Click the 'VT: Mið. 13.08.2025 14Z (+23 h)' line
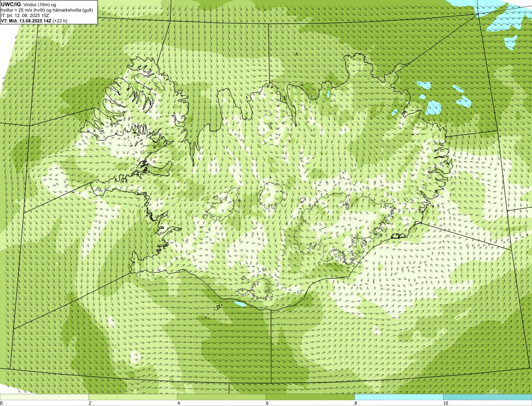The width and height of the screenshot is (532, 406). click(x=34, y=21)
